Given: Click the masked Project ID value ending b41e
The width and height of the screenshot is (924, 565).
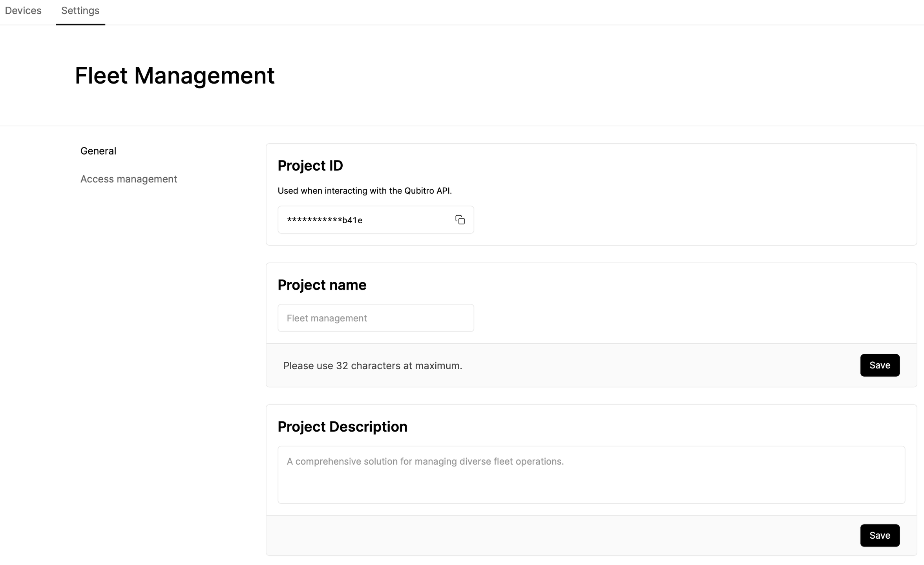Looking at the screenshot, I should click(x=325, y=220).
